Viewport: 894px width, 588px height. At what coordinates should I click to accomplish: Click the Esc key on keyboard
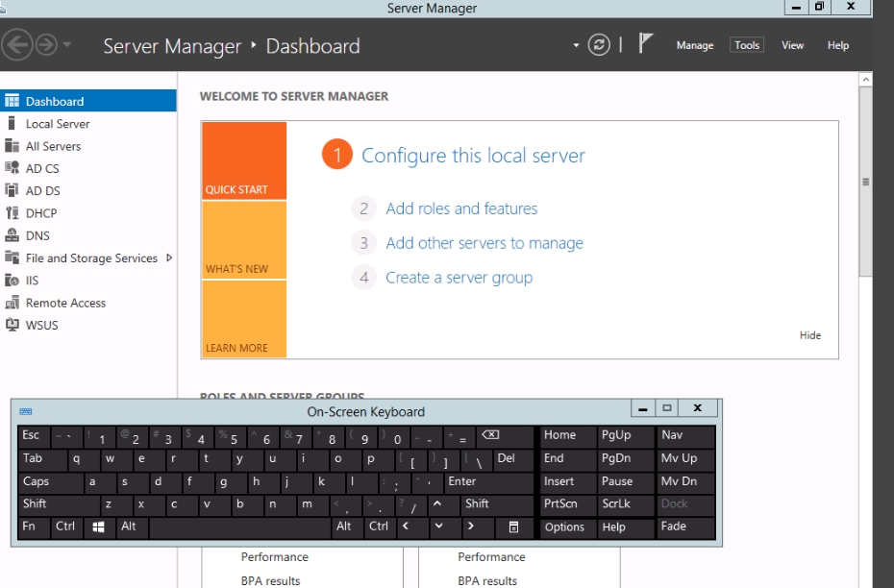click(34, 436)
